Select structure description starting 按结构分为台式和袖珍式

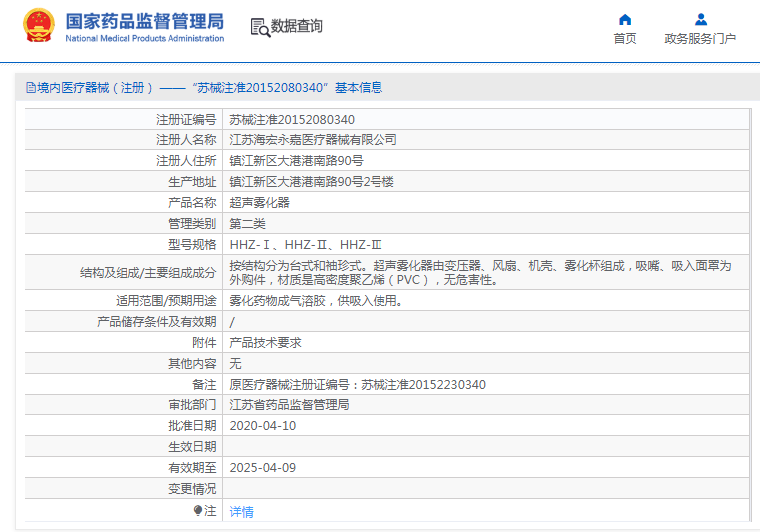(x=480, y=273)
